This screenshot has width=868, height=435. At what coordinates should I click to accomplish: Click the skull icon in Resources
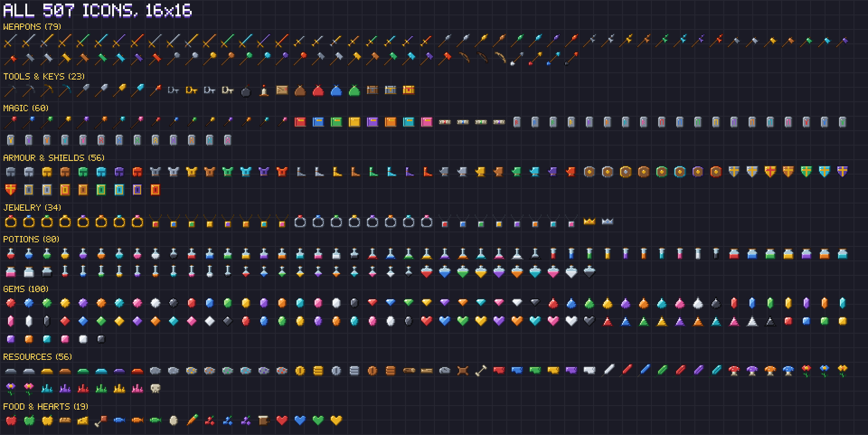click(x=156, y=388)
